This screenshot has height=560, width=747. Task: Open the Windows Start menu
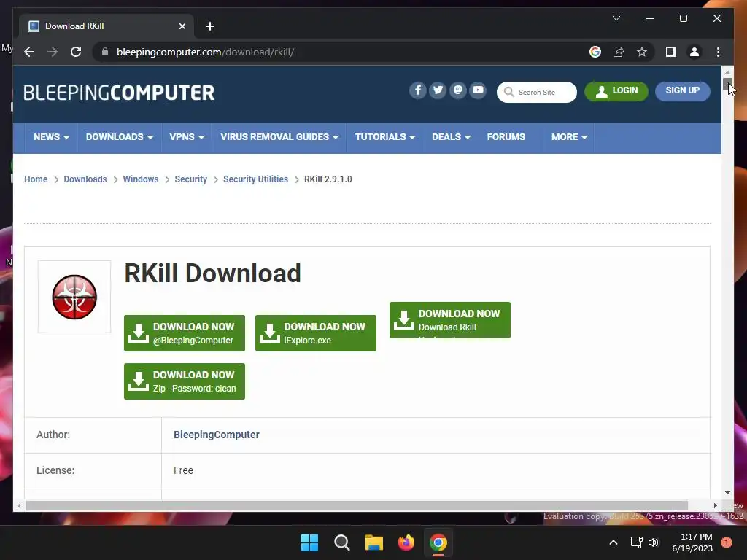[309, 542]
